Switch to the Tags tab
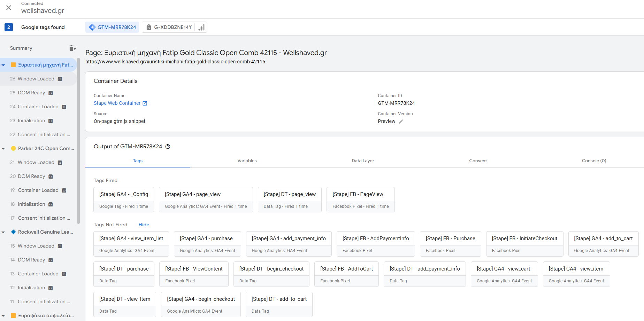This screenshot has height=321, width=644. [x=138, y=160]
